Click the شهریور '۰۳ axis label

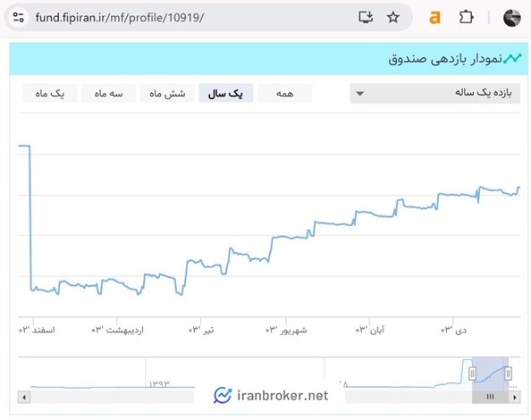pos(286,330)
